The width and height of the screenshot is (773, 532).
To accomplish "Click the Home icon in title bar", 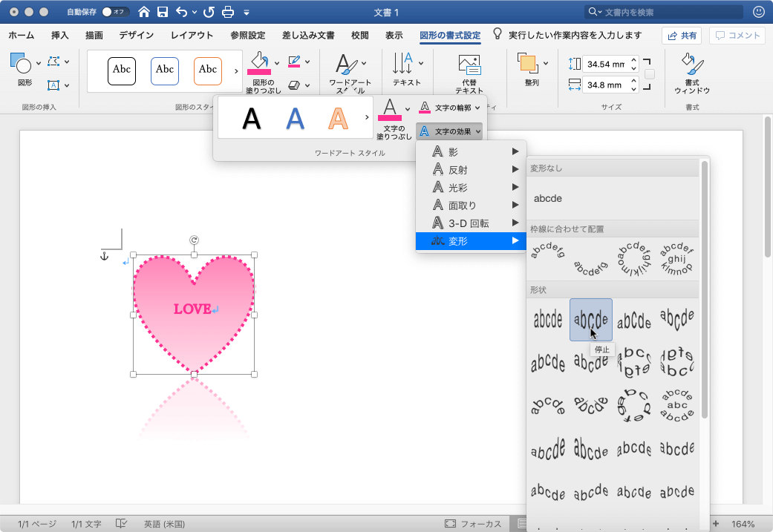I will pyautogui.click(x=143, y=12).
